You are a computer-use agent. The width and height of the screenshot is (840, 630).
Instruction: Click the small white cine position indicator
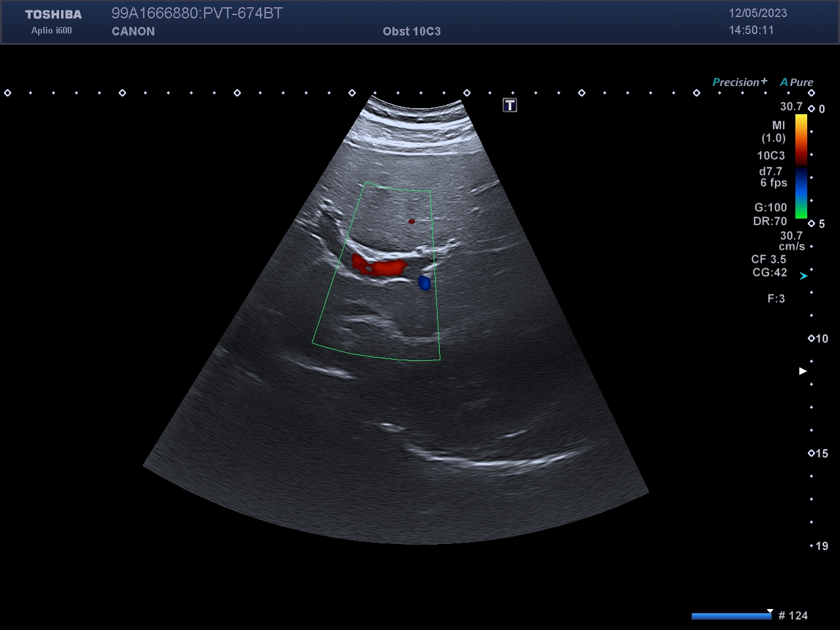pos(770,610)
